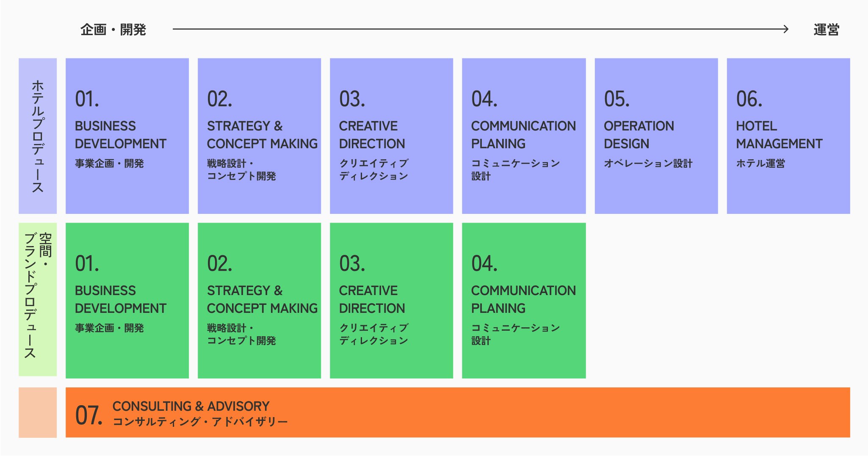Open the purple 03 Creative Direction tile
The image size is (868, 456).
coord(391,135)
